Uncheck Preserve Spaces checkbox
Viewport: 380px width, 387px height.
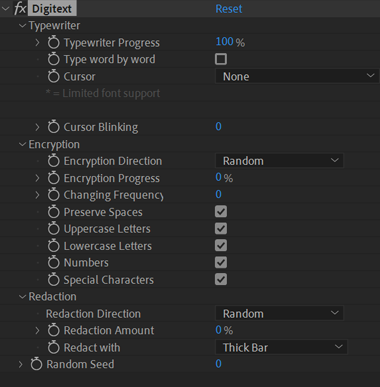click(x=221, y=212)
